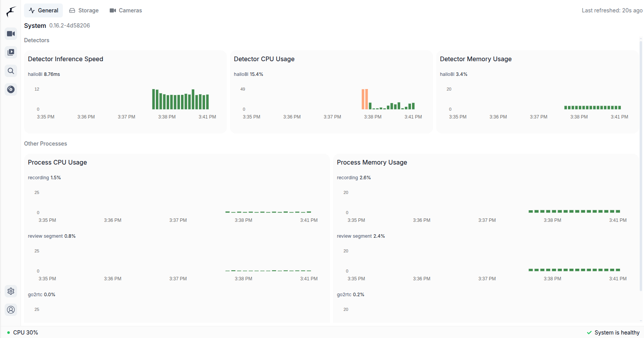Open the Account user menu

(x=11, y=310)
